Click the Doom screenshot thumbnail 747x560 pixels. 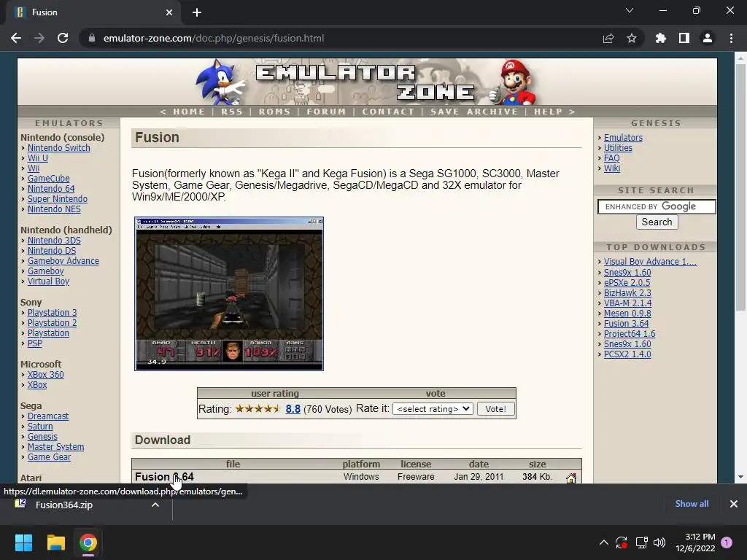coord(229,294)
